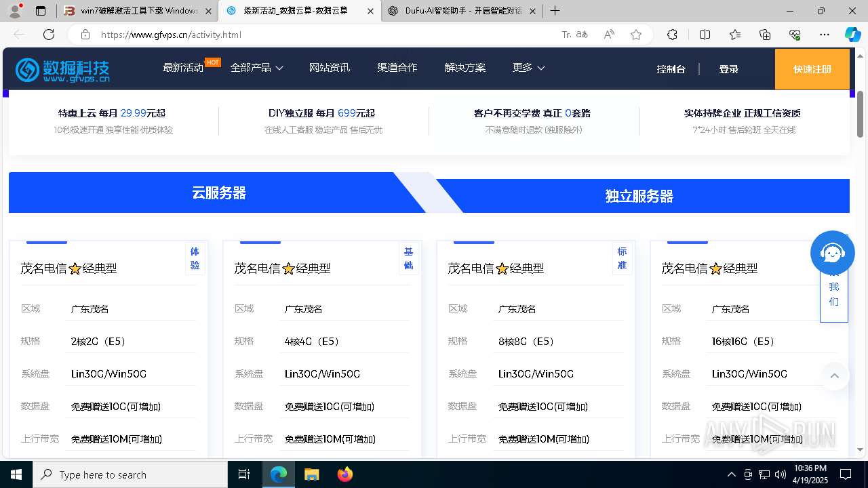The height and width of the screenshot is (488, 868).
Task: Open browser essentials heart icon
Action: [x=795, y=35]
